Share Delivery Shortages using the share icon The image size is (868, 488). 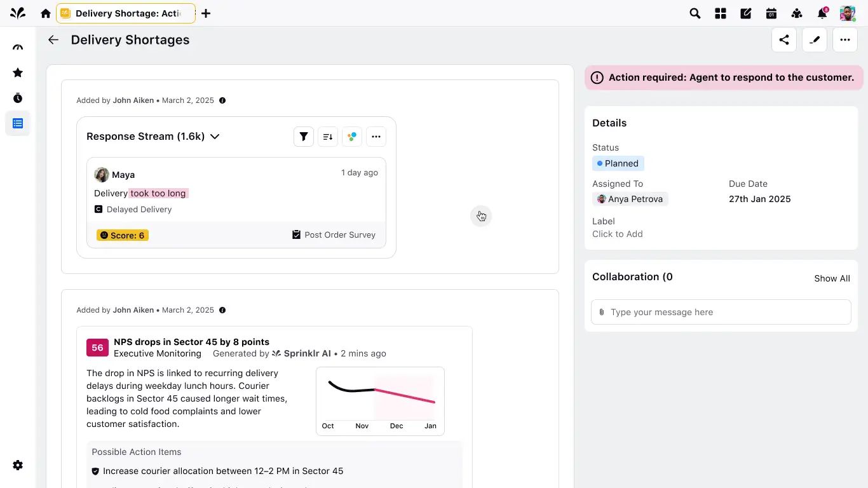click(783, 39)
